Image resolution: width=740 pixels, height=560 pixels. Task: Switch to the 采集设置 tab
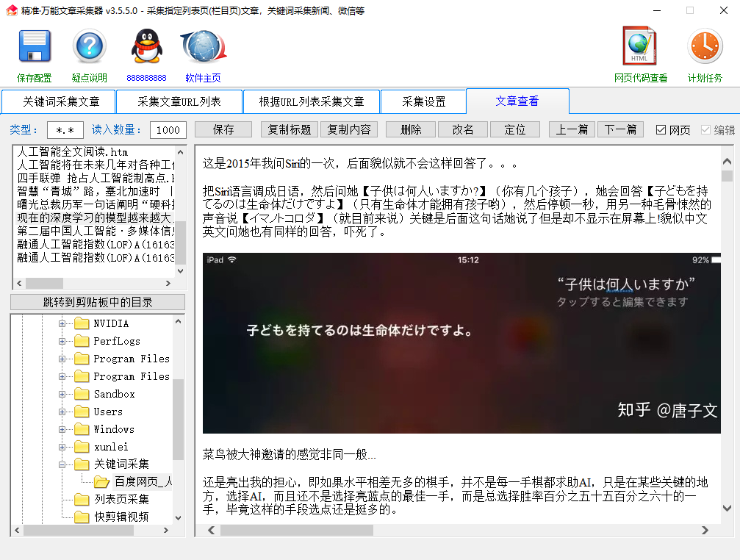tap(423, 101)
